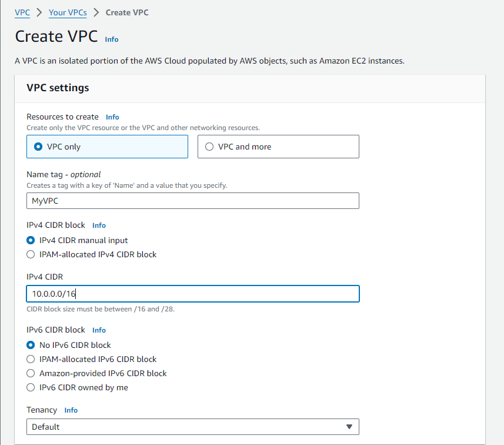Select No IPv6 CIDR block

[30, 345]
